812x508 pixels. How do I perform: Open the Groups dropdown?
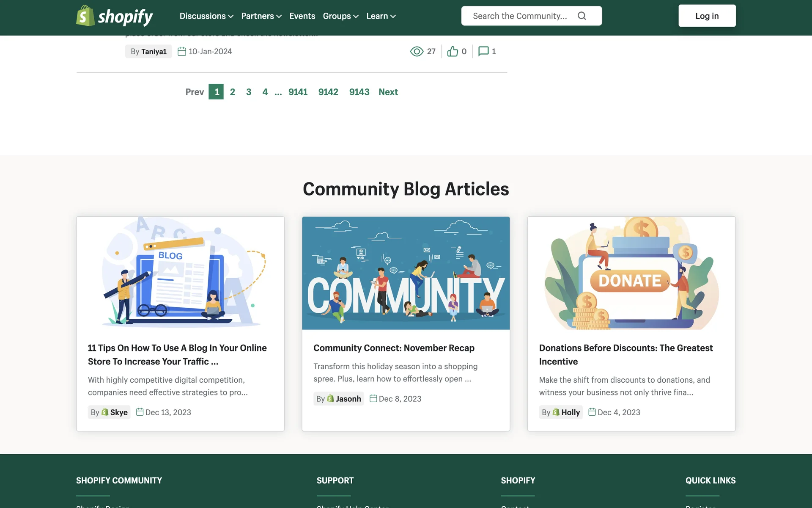click(340, 16)
